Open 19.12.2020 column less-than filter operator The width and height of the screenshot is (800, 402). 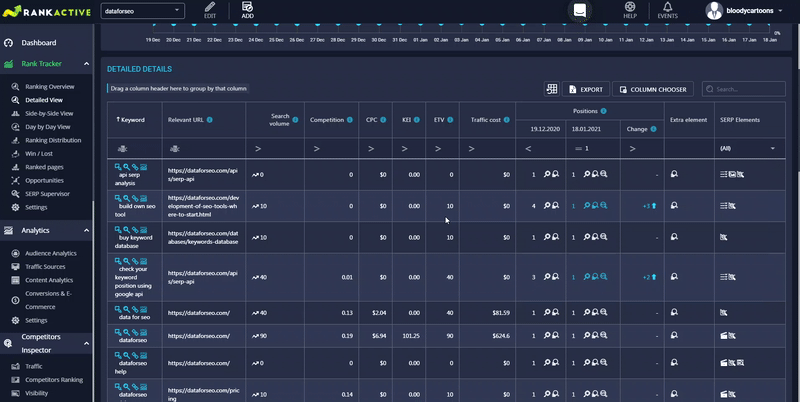[528, 149]
